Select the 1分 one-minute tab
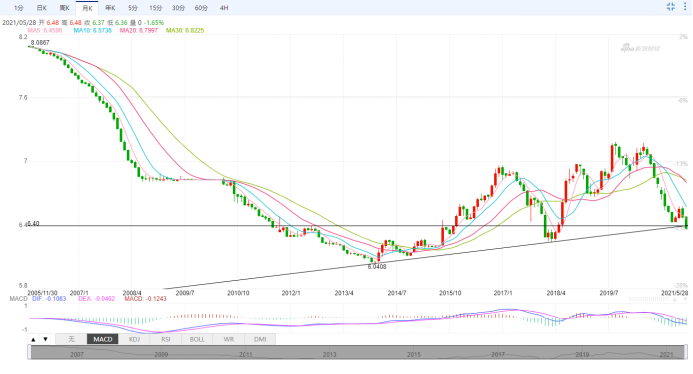 pos(19,8)
